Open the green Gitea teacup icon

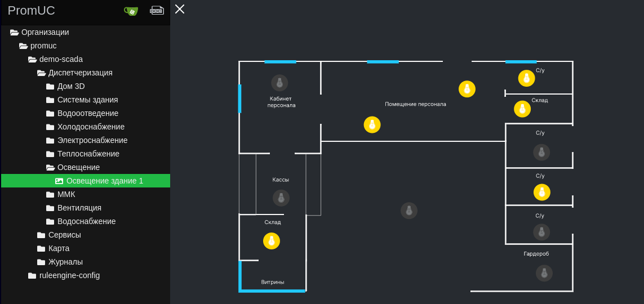coord(131,11)
